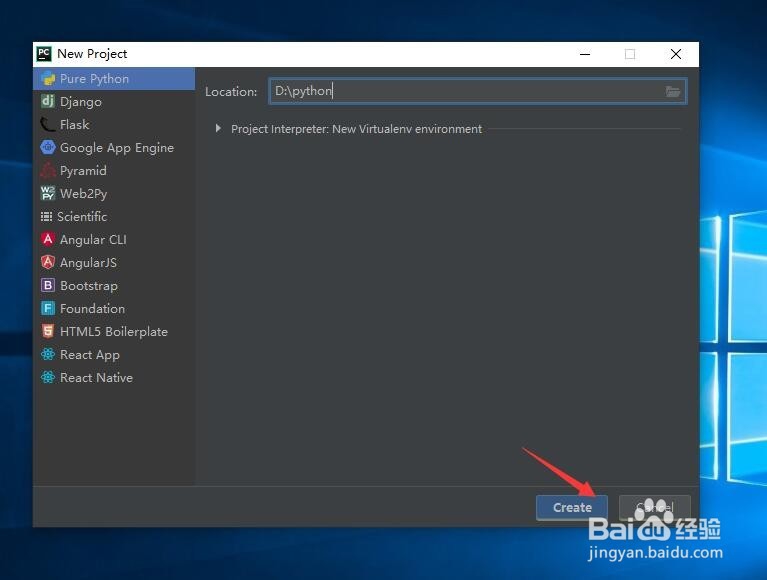Pick HTML5 Boilerplate project type
This screenshot has height=580, width=767.
click(113, 331)
